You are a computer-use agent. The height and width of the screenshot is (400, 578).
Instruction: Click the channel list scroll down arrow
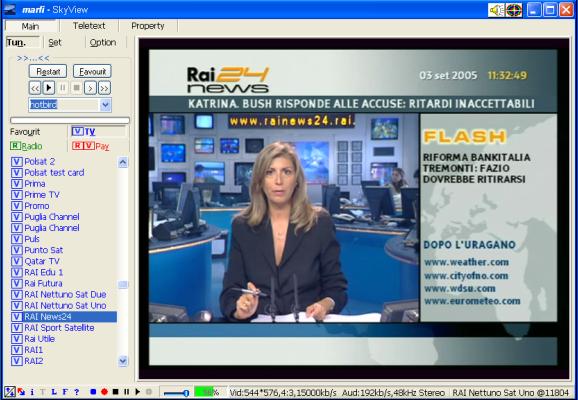[x=123, y=361]
